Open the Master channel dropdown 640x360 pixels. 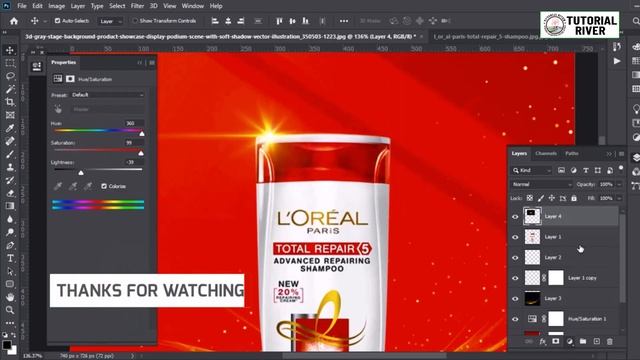pyautogui.click(x=107, y=109)
